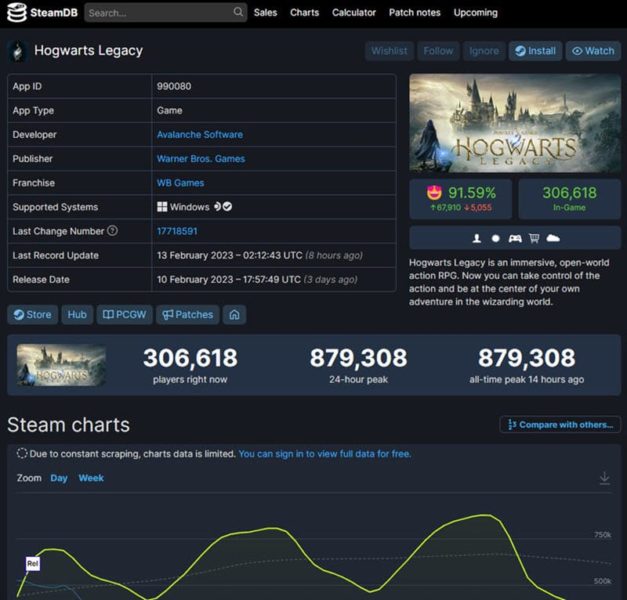The height and width of the screenshot is (600, 627).
Task: Click the round achievements circle icon
Action: tap(495, 238)
